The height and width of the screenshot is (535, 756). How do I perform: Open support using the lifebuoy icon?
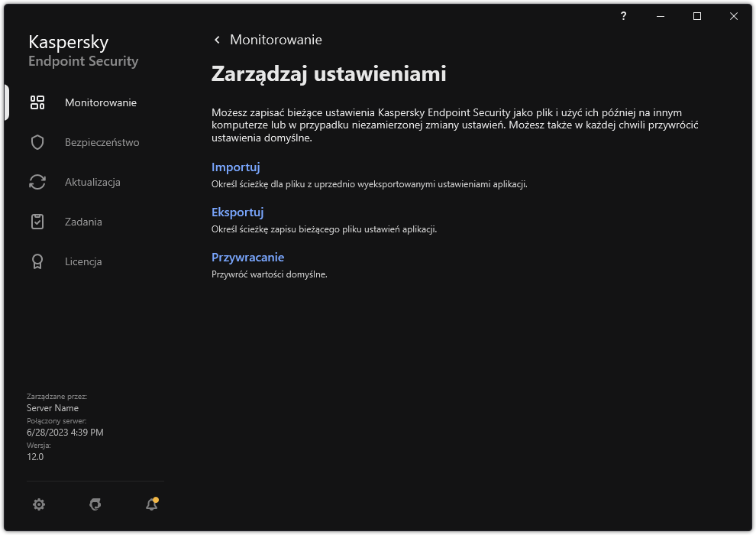[x=95, y=504]
